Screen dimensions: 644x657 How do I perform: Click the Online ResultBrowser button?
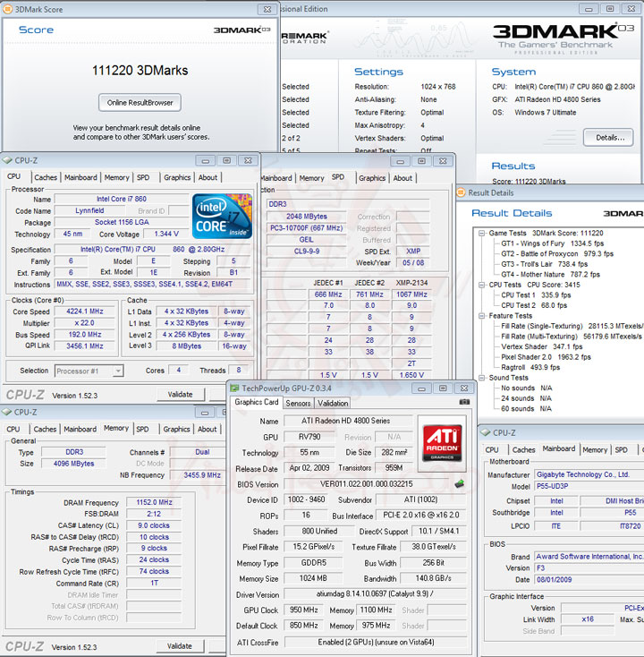tap(140, 103)
